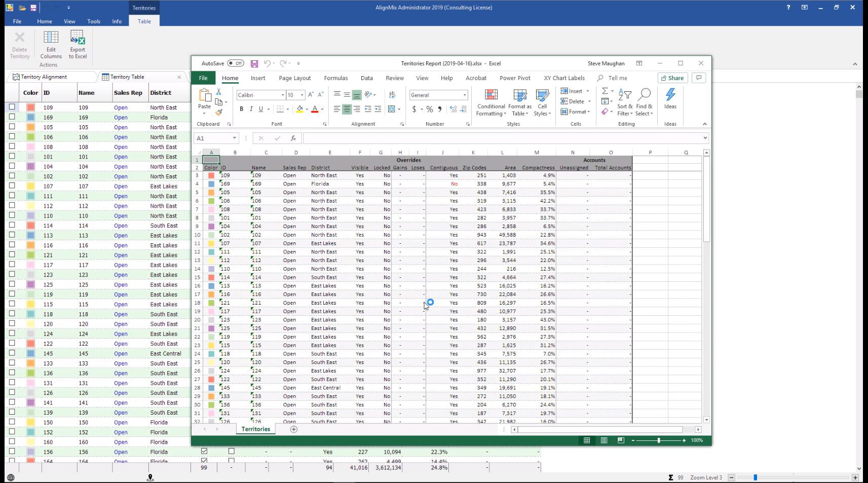Click Export to Excel in AlignMix ribbon

pos(78,45)
